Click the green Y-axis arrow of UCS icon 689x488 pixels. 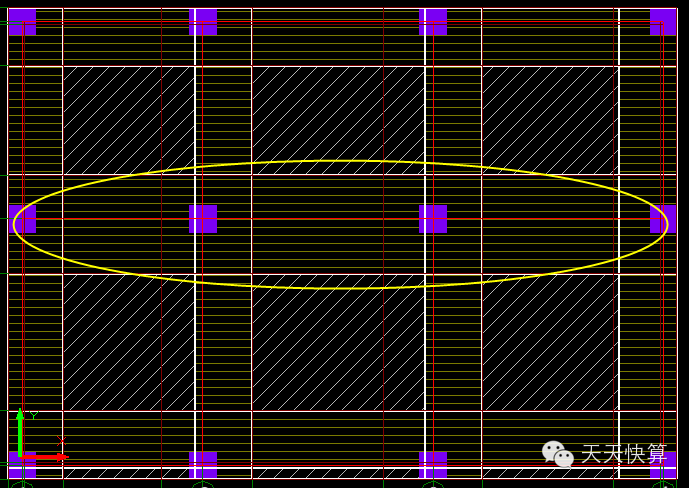pos(20,433)
